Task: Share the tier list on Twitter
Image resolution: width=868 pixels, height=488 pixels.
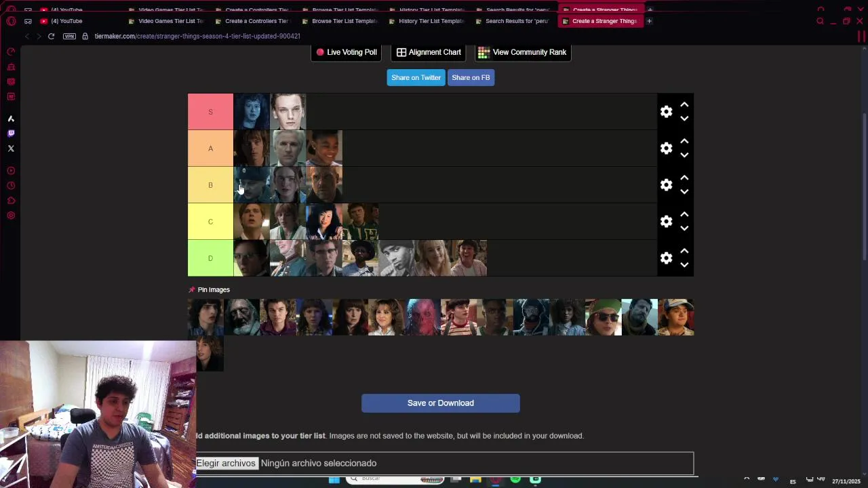Action: (x=416, y=77)
